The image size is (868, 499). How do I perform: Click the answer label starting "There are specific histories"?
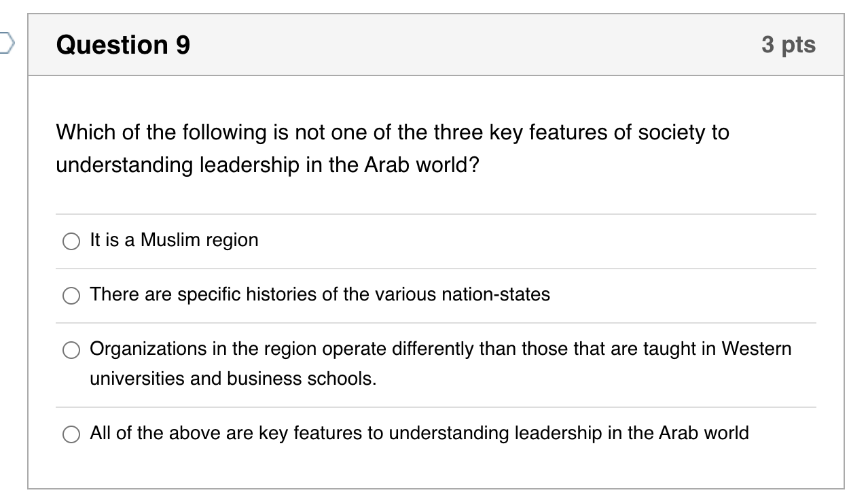(319, 294)
